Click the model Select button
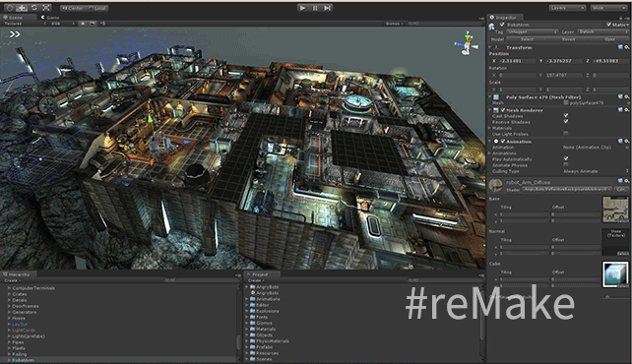632x364 pixels. pos(527,39)
